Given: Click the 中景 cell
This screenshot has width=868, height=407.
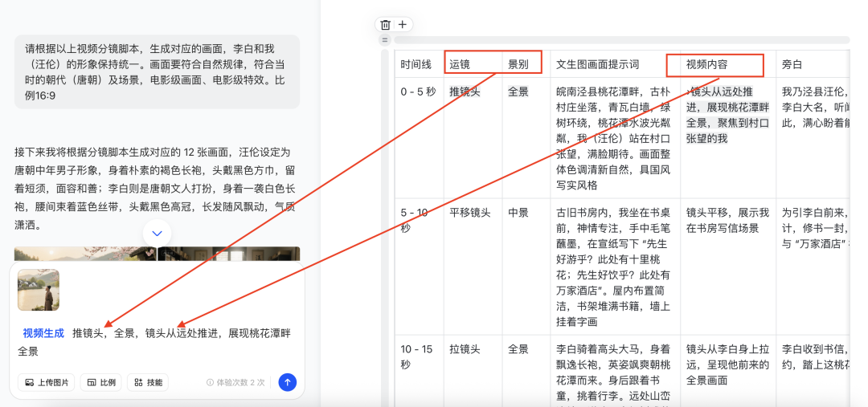Looking at the screenshot, I should coord(526,267).
